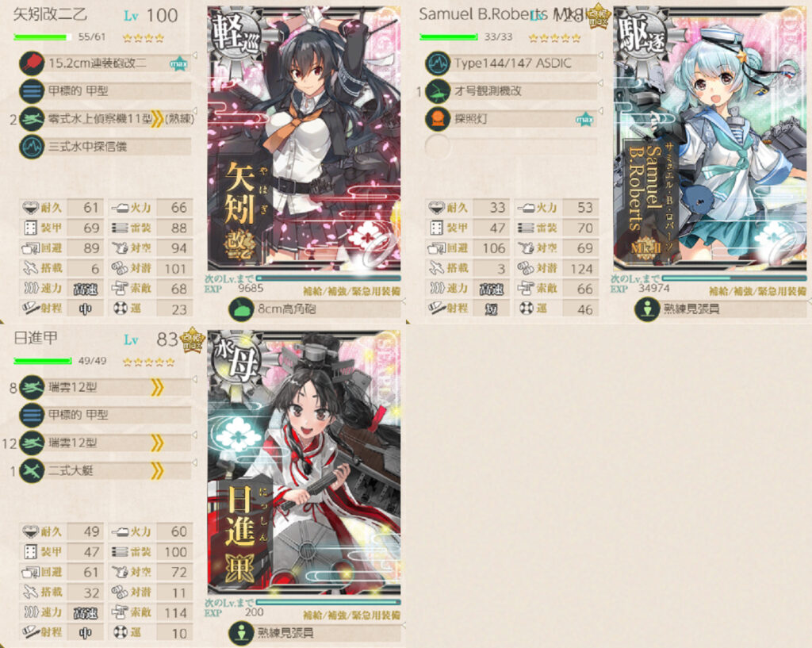Select the sonar icon beside Type144/147 ASDIC
This screenshot has width=812, height=648.
coord(438,63)
